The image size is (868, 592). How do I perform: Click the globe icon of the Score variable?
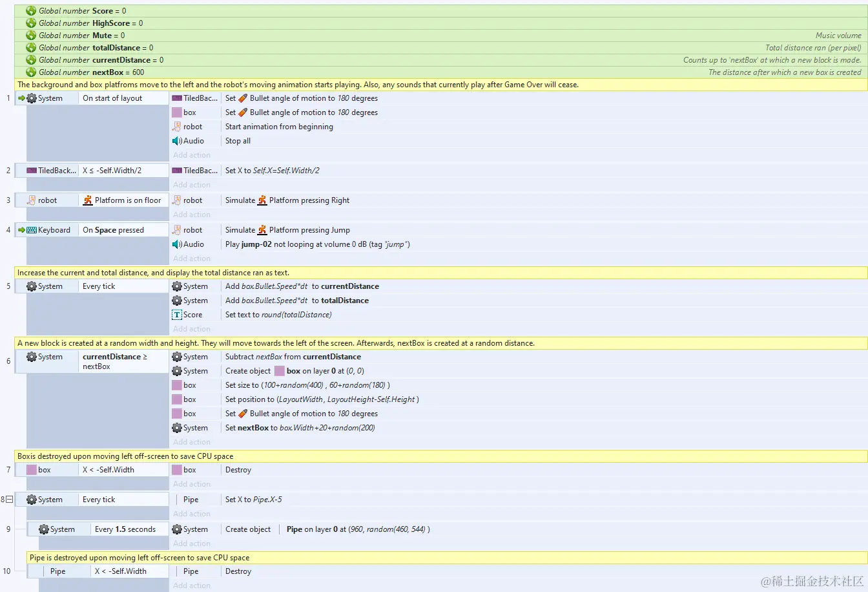31,11
